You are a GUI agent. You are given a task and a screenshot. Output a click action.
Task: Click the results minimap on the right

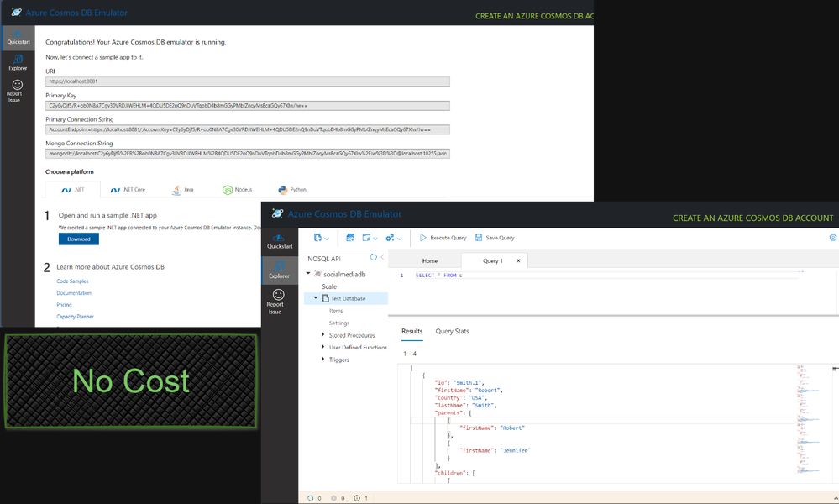[x=807, y=420]
